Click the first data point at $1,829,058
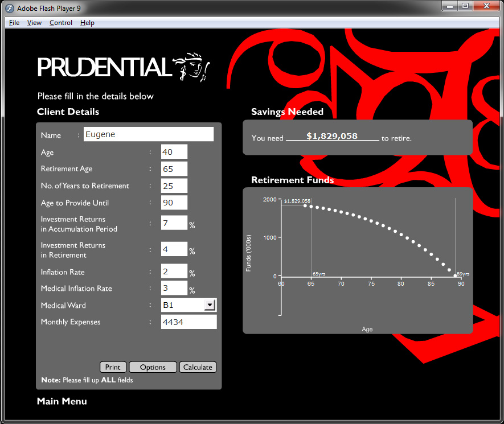The width and height of the screenshot is (504, 424). pyautogui.click(x=305, y=205)
